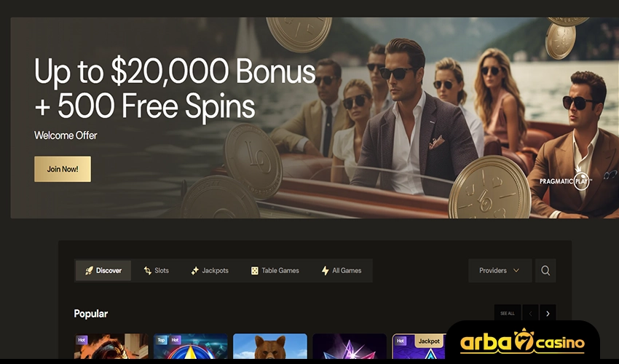Switch to the Table Games tab
The height and width of the screenshot is (364, 619).
[275, 270]
